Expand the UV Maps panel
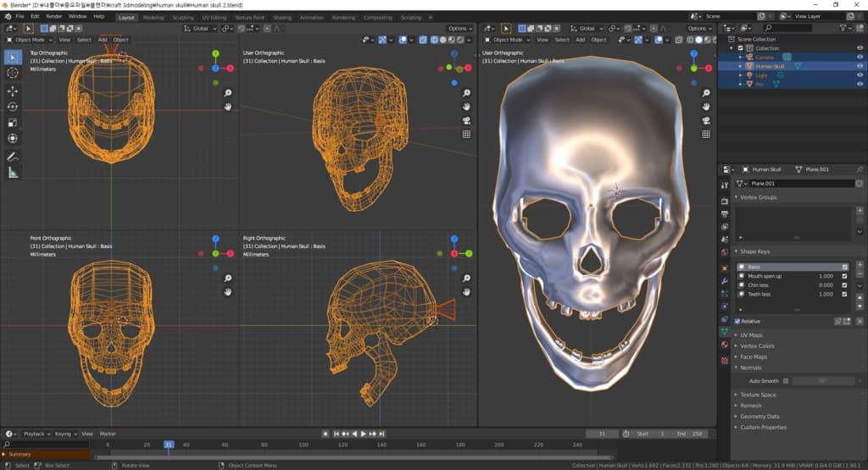This screenshot has width=868, height=470. (750, 335)
